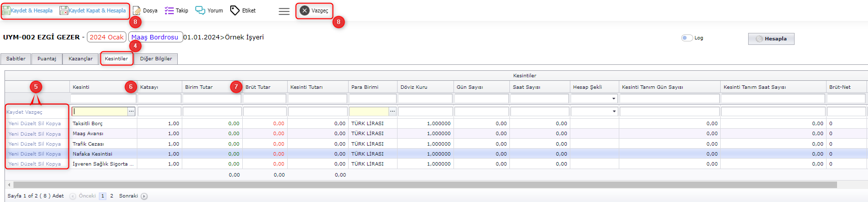Viewport: 868px width, 202px height.
Task: Sort by the Katsayı column header
Action: click(159, 87)
